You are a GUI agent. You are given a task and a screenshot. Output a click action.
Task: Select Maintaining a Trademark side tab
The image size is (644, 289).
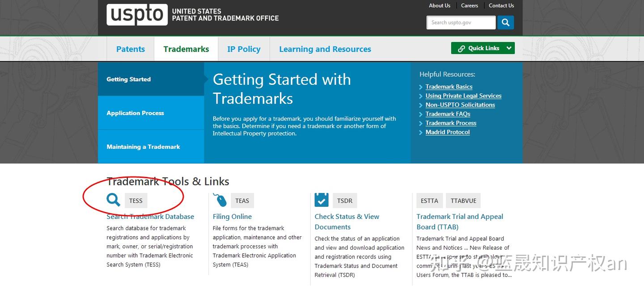point(151,147)
